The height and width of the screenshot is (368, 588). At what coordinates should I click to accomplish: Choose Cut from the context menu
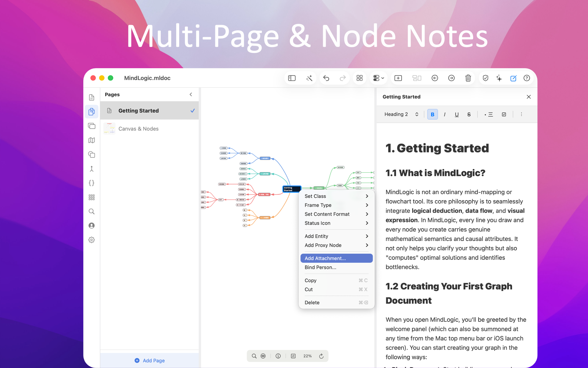pyautogui.click(x=336, y=289)
